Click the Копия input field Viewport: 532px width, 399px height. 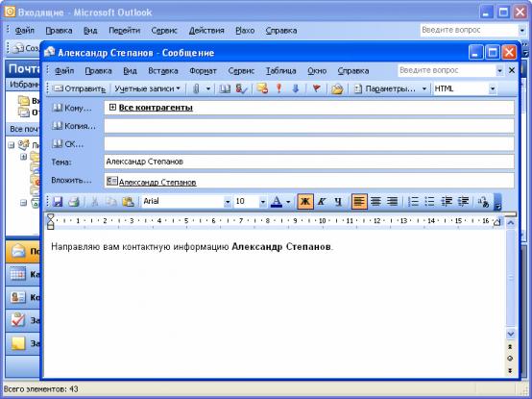point(309,126)
